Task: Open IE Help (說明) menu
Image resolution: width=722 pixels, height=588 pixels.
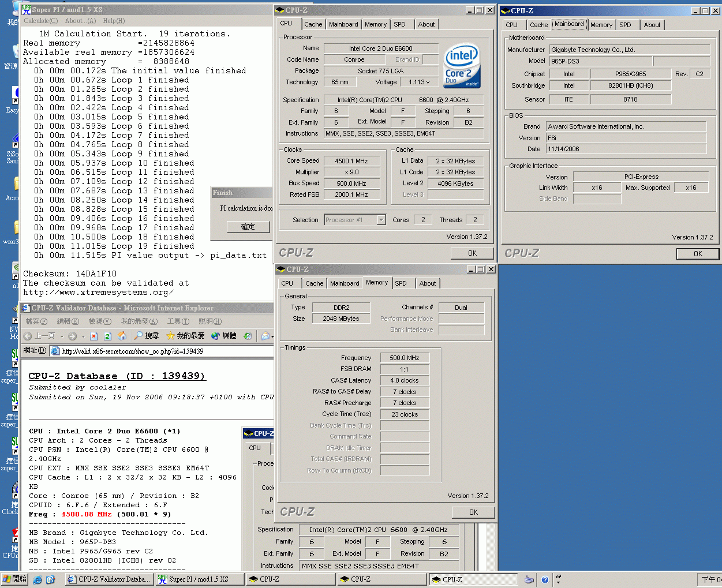Action: point(210,321)
